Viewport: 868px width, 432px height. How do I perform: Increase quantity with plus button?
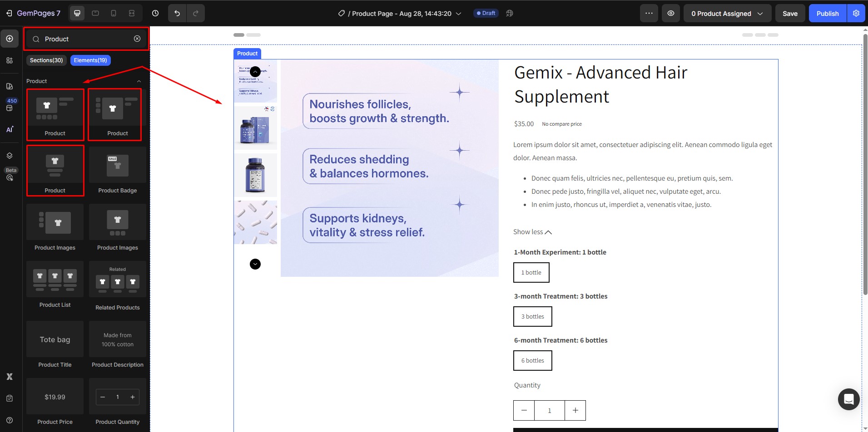click(x=575, y=410)
